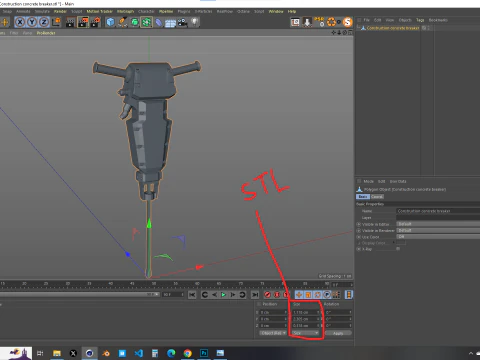Go to previous key button
The height and width of the screenshot is (360, 480).
point(205,295)
